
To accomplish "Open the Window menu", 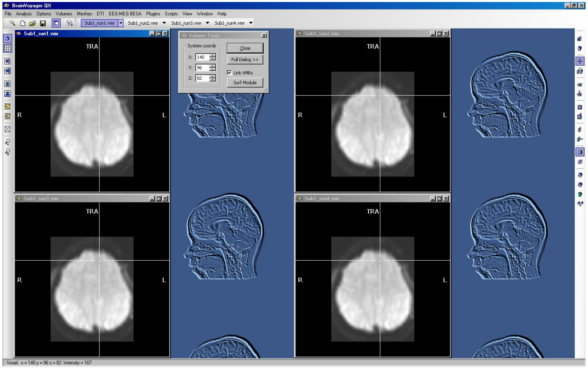I will point(205,14).
